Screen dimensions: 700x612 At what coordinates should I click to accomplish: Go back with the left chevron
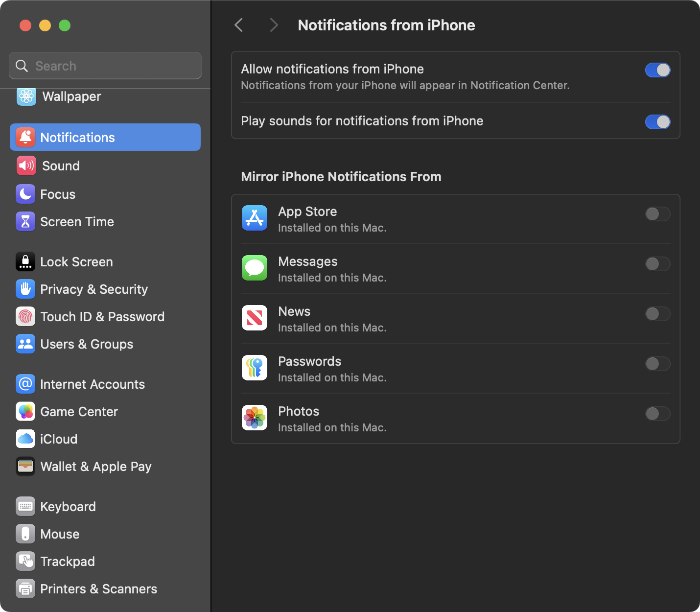[x=239, y=25]
